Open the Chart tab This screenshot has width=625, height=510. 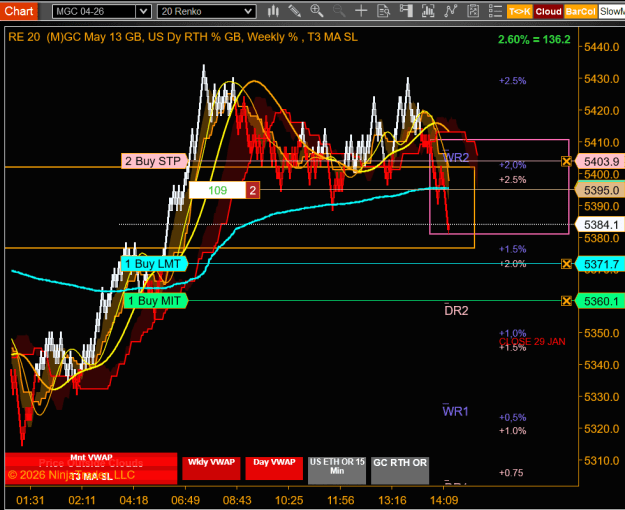(18, 11)
